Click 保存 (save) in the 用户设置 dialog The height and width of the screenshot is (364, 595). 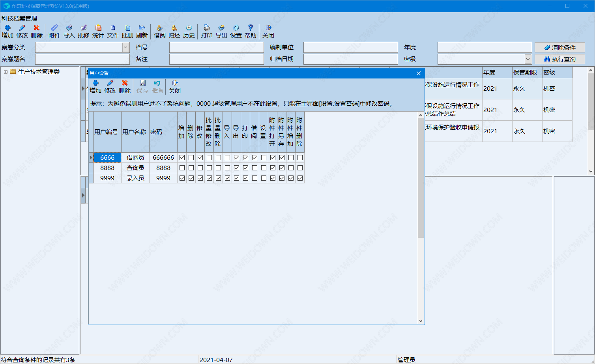pos(142,86)
